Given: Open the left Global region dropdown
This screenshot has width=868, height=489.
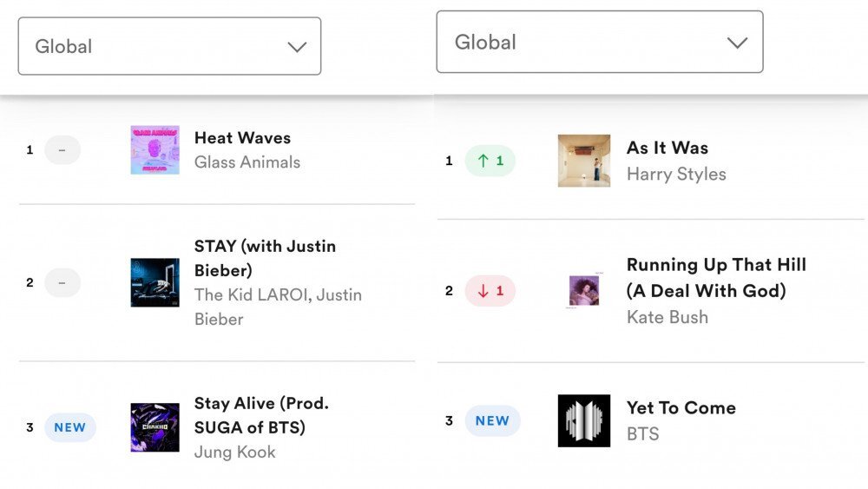Looking at the screenshot, I should pos(169,46).
